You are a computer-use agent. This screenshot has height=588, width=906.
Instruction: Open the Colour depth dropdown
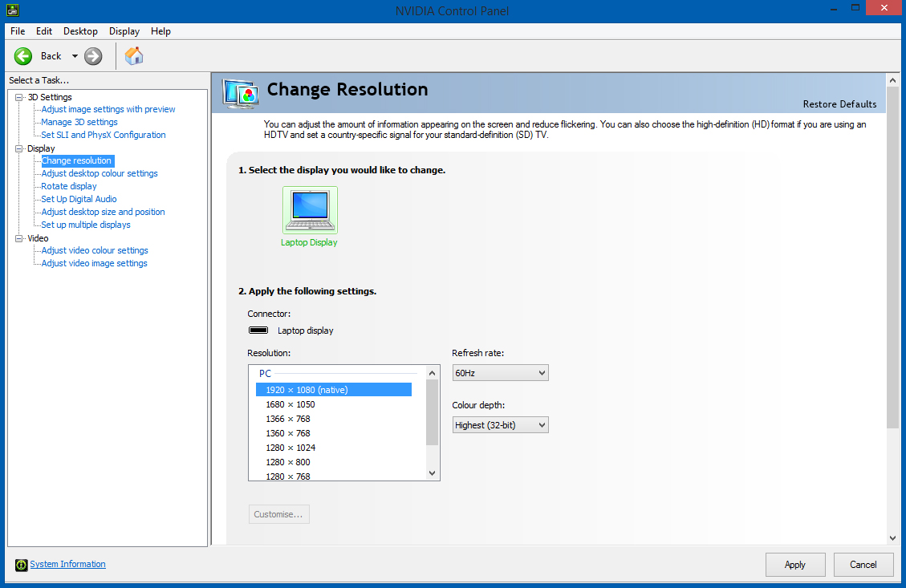(x=501, y=425)
